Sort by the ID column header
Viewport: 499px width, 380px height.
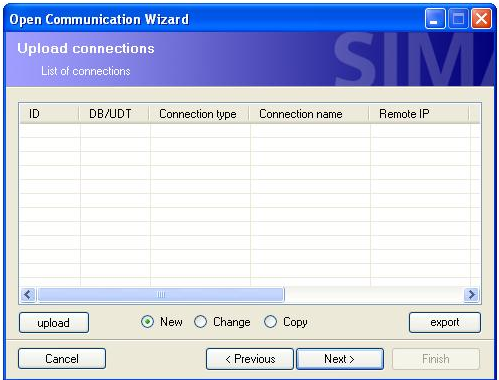pyautogui.click(x=49, y=114)
